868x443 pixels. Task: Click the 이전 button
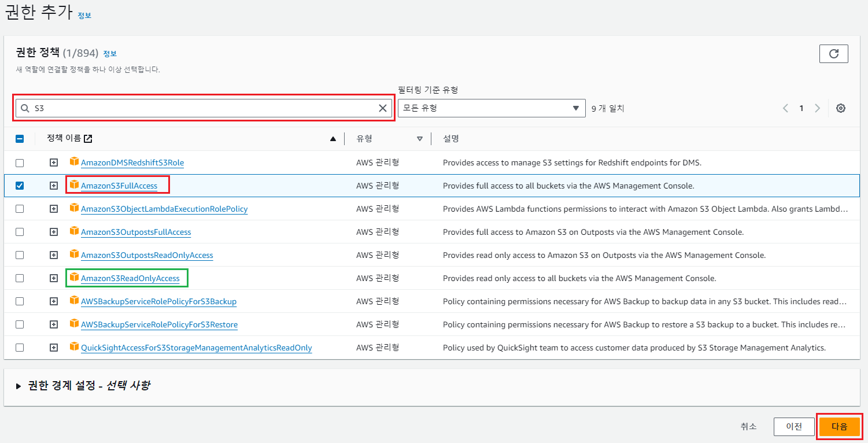click(794, 426)
